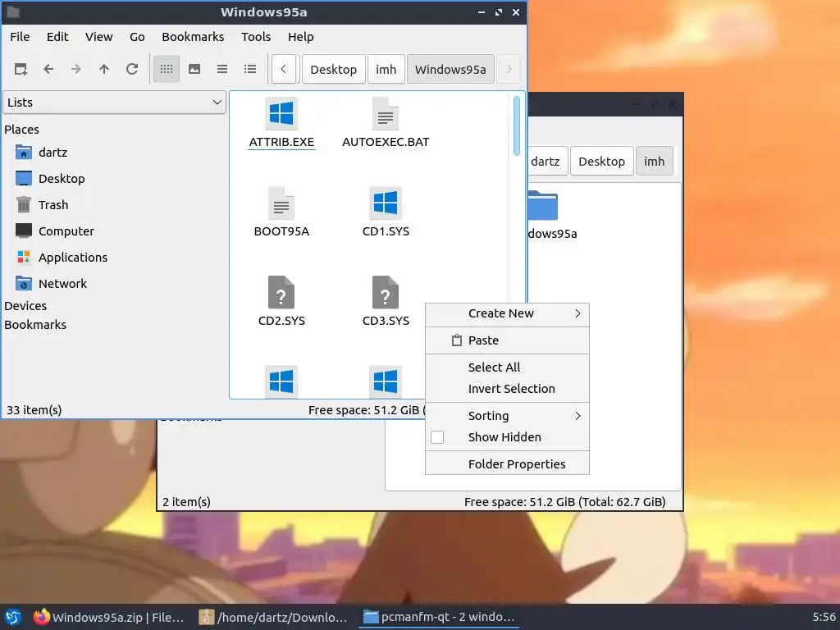This screenshot has height=630, width=840.
Task: Open the Bookmarks menu
Action: 193,37
